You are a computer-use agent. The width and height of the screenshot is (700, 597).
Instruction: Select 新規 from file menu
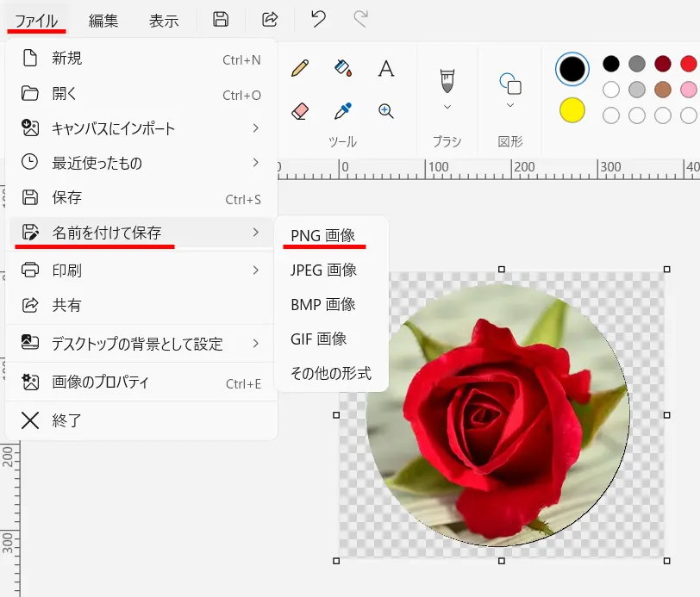tap(141, 59)
